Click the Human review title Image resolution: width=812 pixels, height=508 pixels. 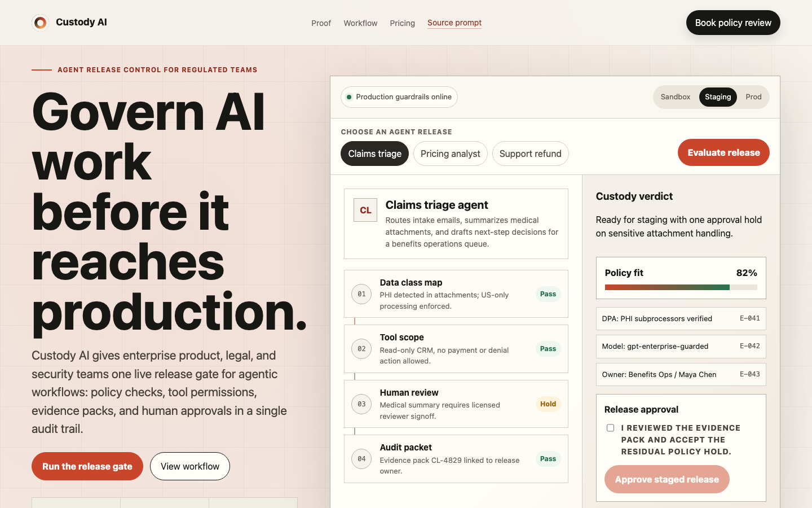pos(409,393)
